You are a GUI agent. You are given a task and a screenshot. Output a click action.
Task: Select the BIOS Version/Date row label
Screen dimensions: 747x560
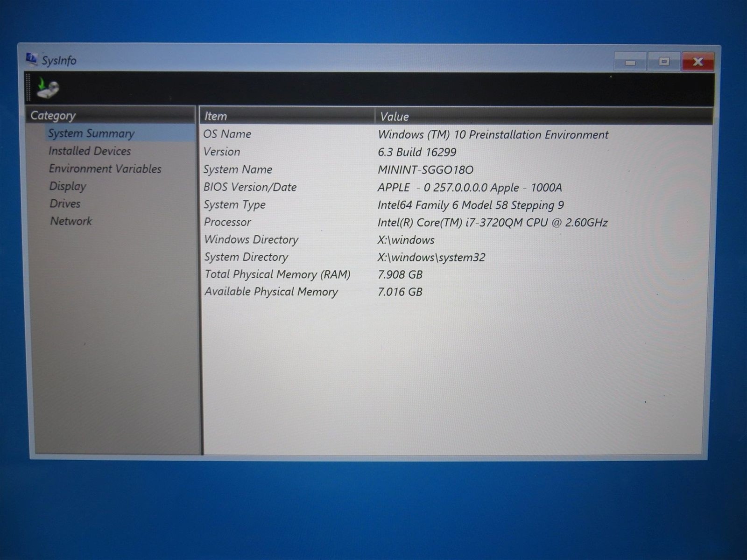click(x=250, y=187)
